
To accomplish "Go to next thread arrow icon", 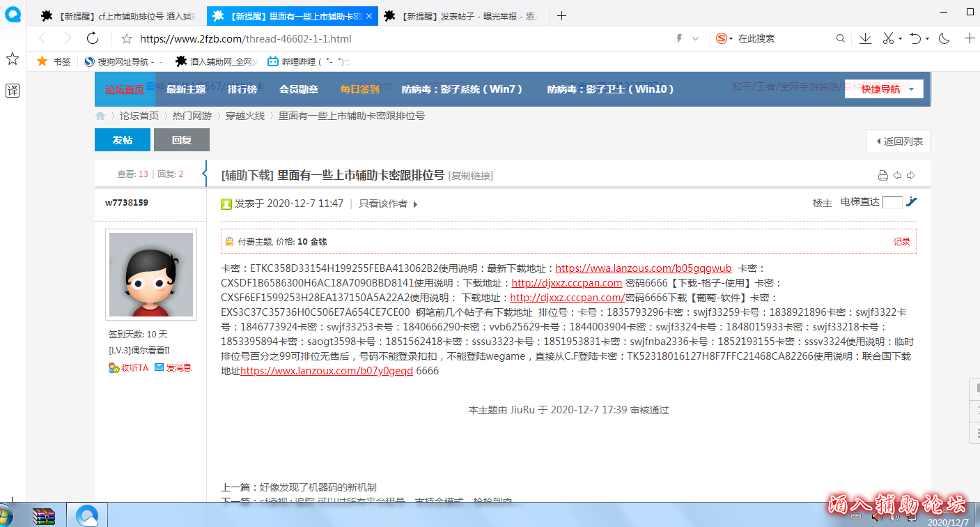I will point(911,176).
